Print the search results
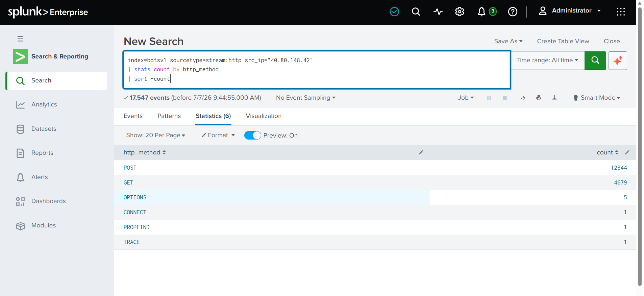 (x=539, y=98)
